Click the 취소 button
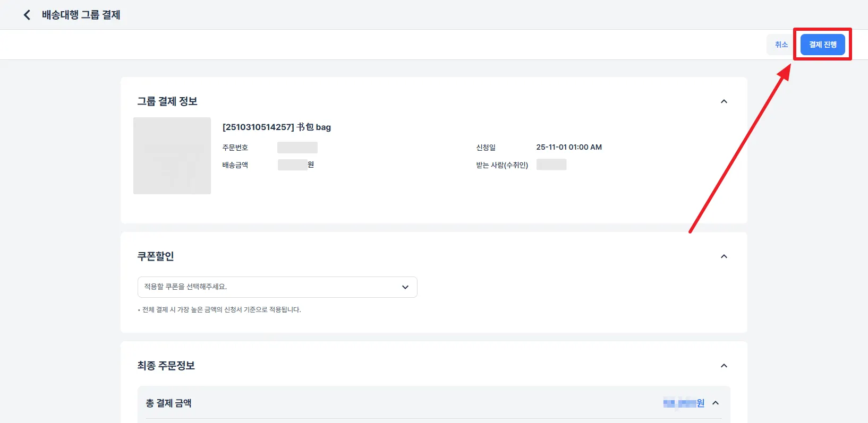868x423 pixels. [x=781, y=45]
